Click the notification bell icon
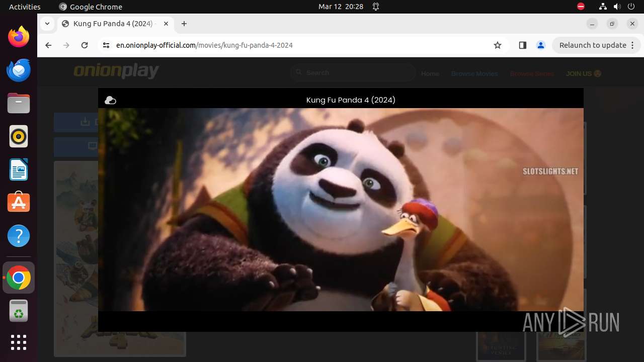 pos(376,7)
